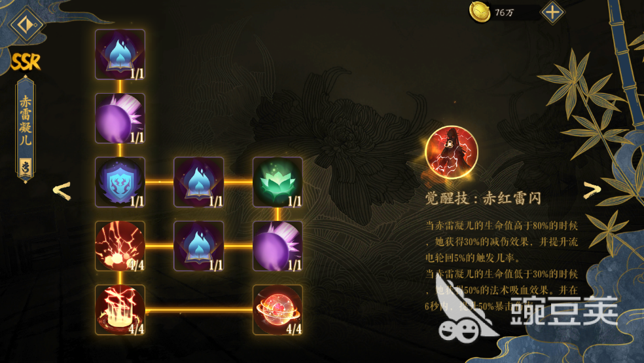Pick the purple orb skill below the lotus
Screen dimensions: 644x363
point(277,246)
